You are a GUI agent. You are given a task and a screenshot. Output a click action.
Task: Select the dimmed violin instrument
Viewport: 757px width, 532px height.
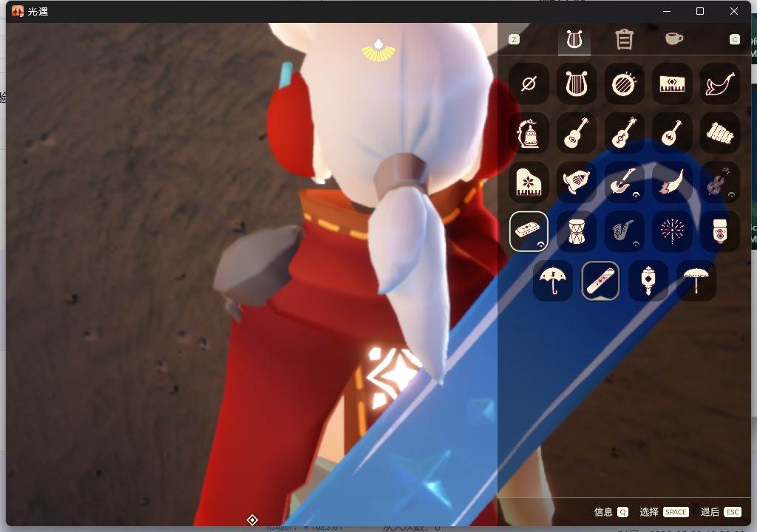(720, 183)
